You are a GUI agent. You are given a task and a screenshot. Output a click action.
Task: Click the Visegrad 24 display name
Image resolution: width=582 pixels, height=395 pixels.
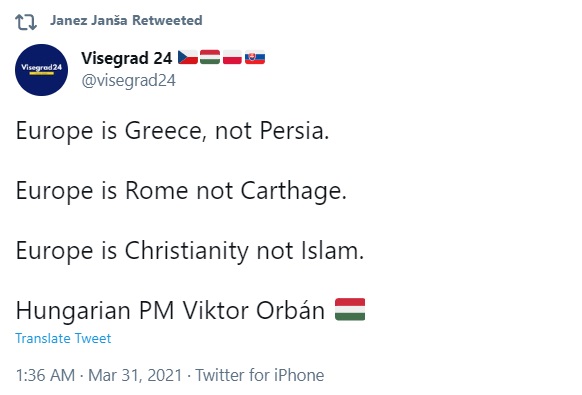click(x=127, y=58)
